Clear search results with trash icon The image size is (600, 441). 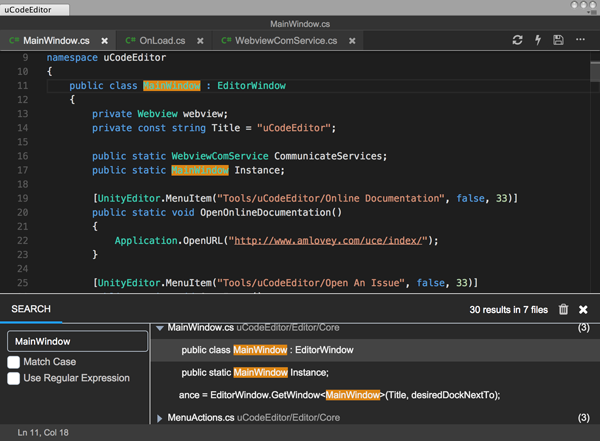563,309
